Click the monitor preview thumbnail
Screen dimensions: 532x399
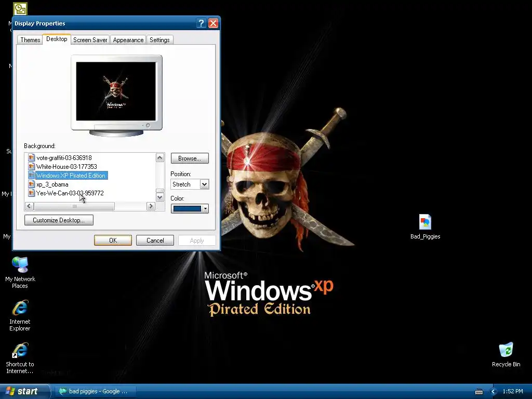coord(116,92)
